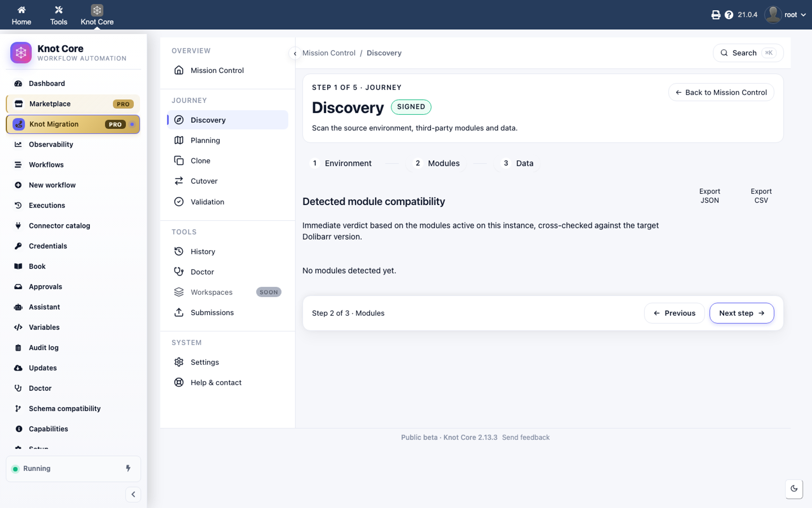Open the Workflows list

[x=73, y=165]
